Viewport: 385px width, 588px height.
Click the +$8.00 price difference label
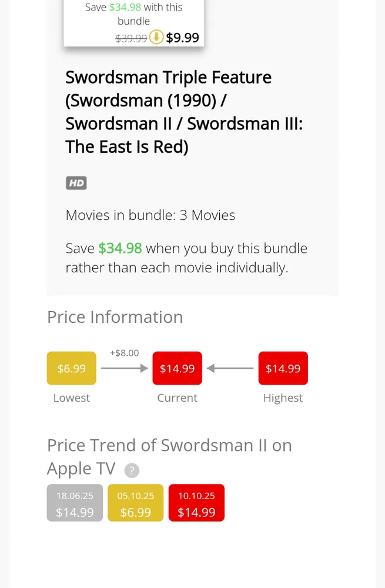click(x=125, y=353)
